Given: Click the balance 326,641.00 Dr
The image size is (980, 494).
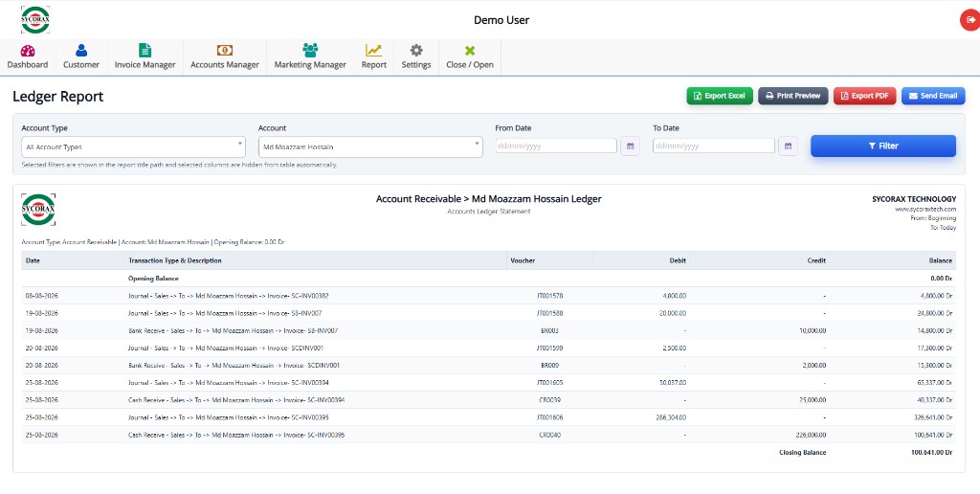Looking at the screenshot, I should tap(932, 417).
